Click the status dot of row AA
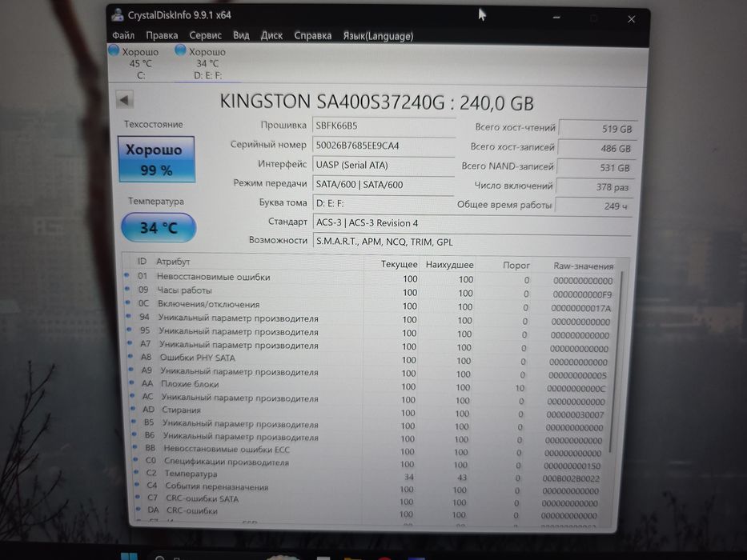Viewport: 747px width, 560px height. [132, 382]
